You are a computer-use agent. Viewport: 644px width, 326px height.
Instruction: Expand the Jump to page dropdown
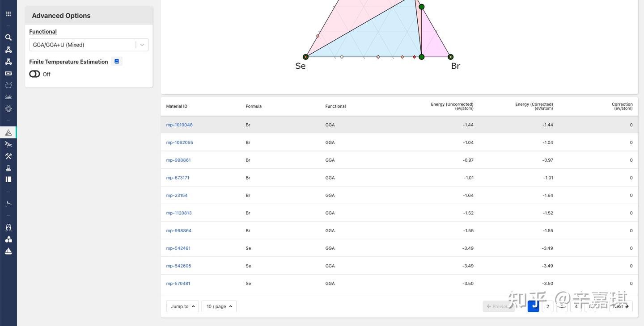pos(182,306)
